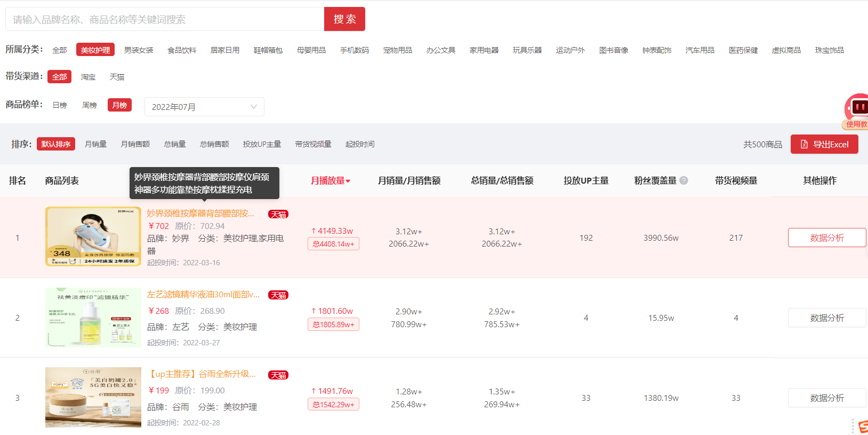Sort products by 起投时间

tap(360, 144)
